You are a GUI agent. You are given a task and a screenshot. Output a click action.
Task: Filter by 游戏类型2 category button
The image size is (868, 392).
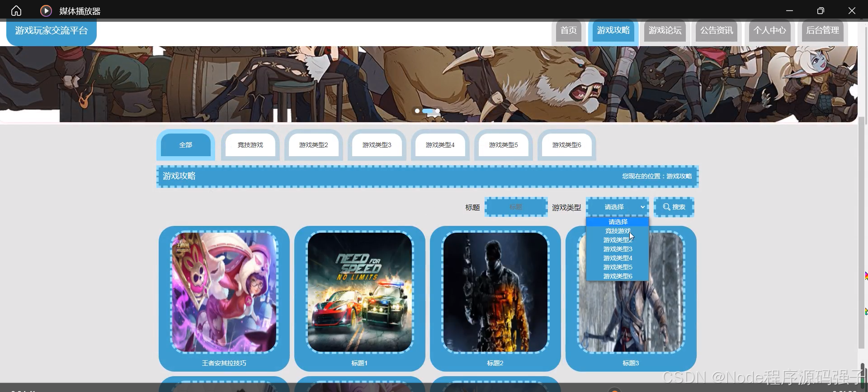tap(314, 145)
